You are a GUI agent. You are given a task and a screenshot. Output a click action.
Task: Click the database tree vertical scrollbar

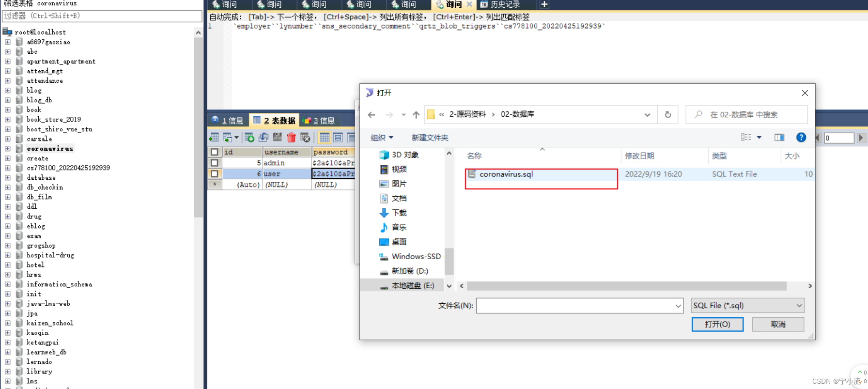pos(198,127)
